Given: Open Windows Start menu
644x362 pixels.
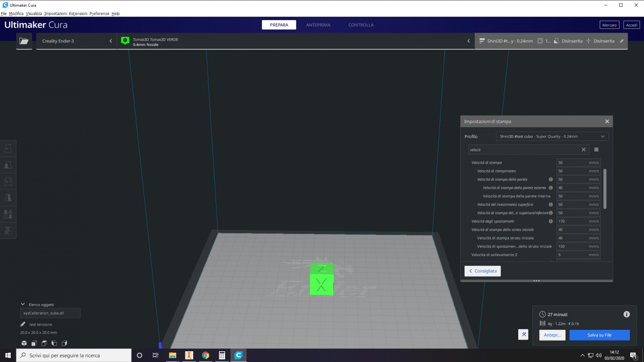Looking at the screenshot, I should click(8, 355).
